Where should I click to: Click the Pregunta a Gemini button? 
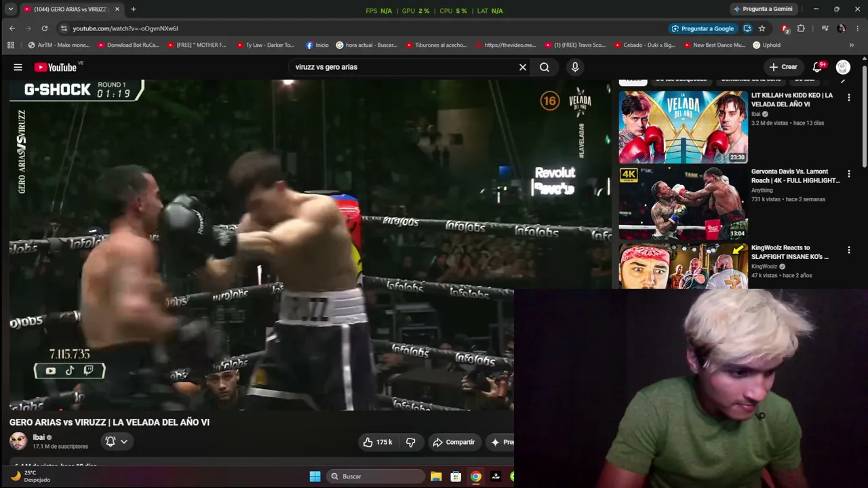pos(763,9)
